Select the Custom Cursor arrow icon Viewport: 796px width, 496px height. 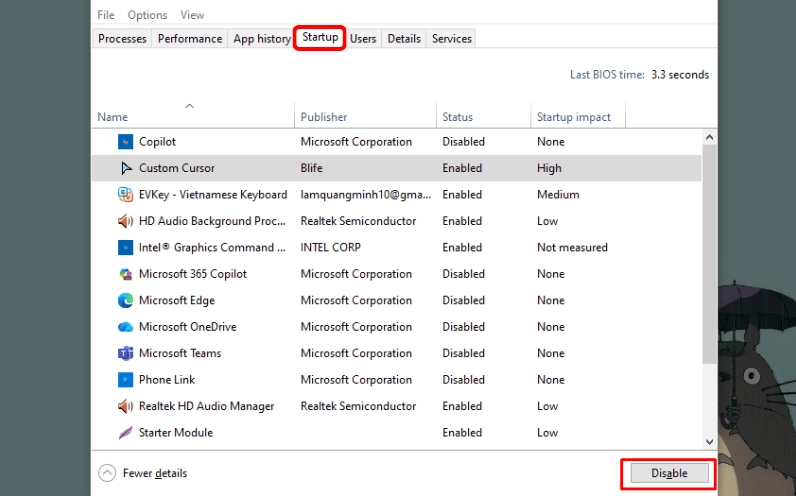pyautogui.click(x=126, y=168)
